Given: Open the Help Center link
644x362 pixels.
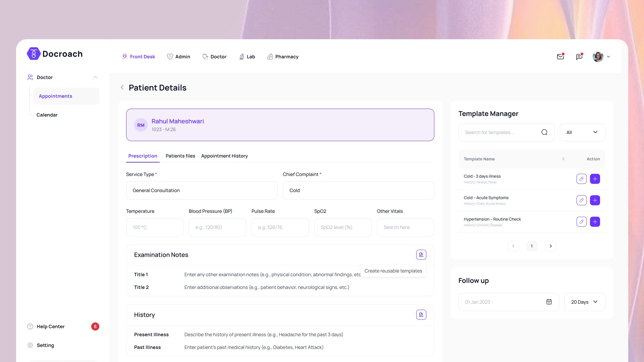Looking at the screenshot, I should pos(51,326).
